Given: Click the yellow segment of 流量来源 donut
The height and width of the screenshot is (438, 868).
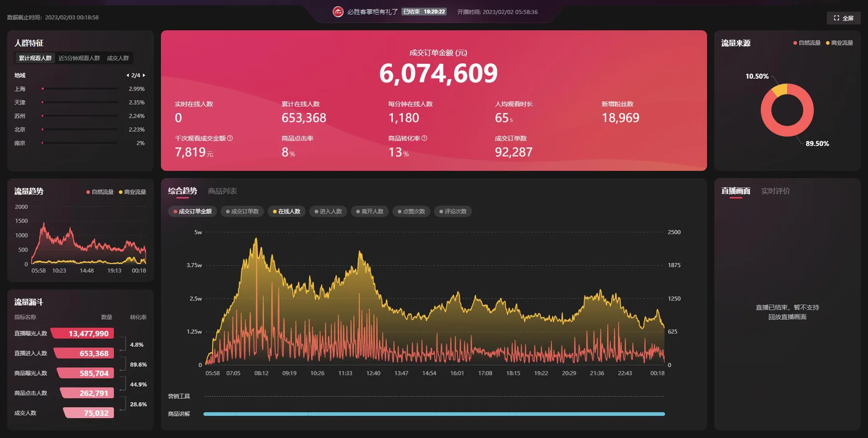Looking at the screenshot, I should coord(780,90).
